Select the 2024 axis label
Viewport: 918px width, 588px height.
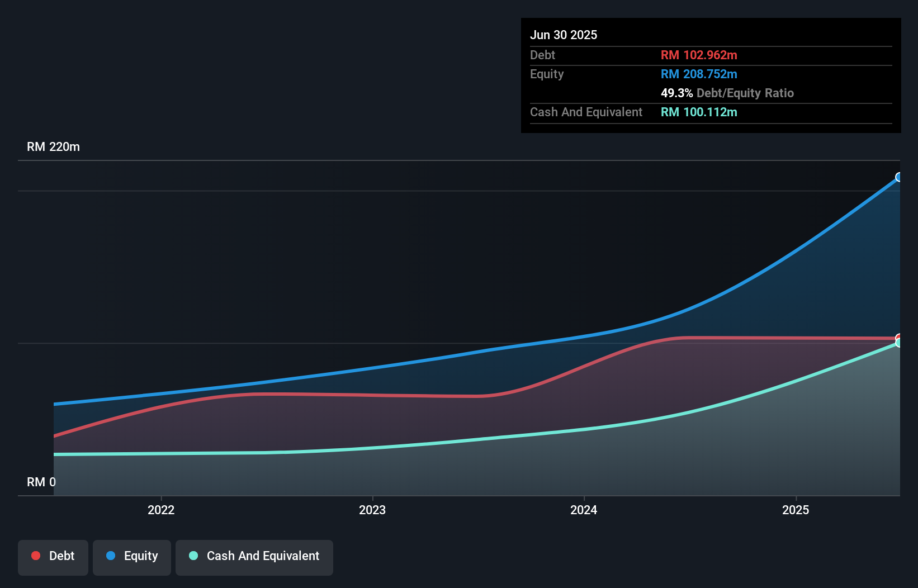pos(583,510)
